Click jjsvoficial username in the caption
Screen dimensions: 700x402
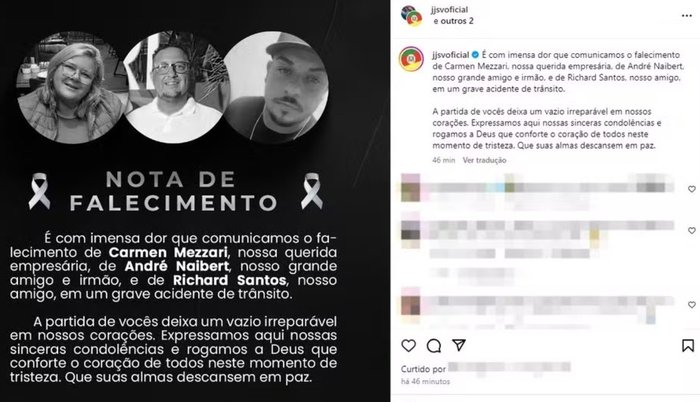pos(450,55)
